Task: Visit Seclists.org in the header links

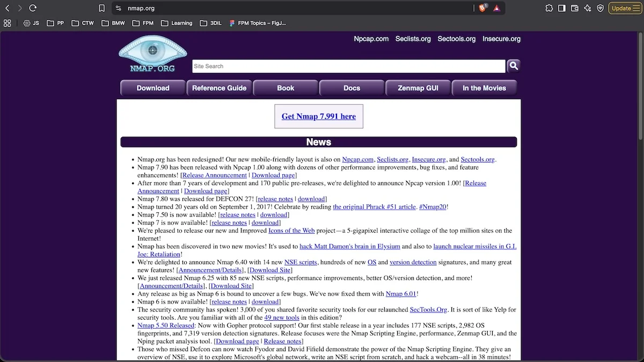Action: coord(413,39)
